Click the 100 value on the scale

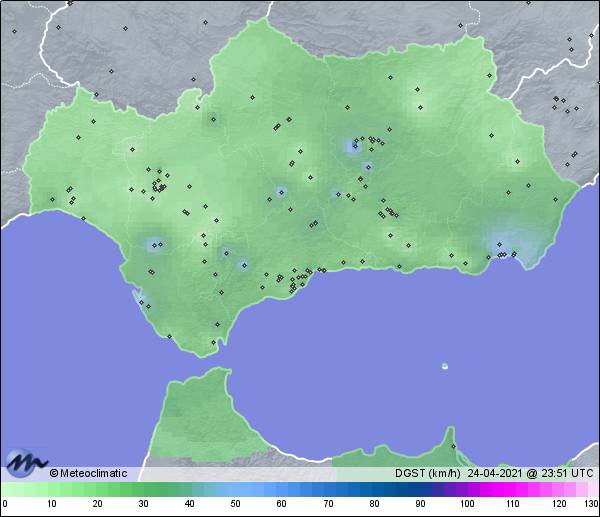(x=467, y=504)
